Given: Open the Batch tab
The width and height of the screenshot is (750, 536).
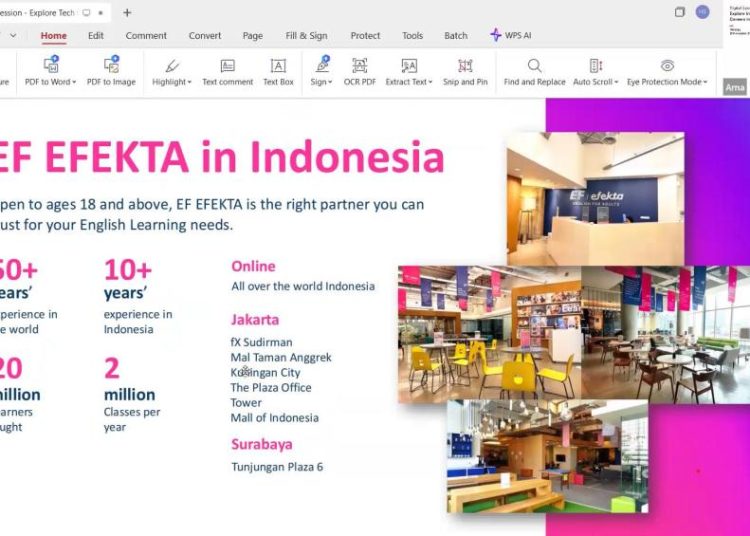Looking at the screenshot, I should pyautogui.click(x=455, y=35).
